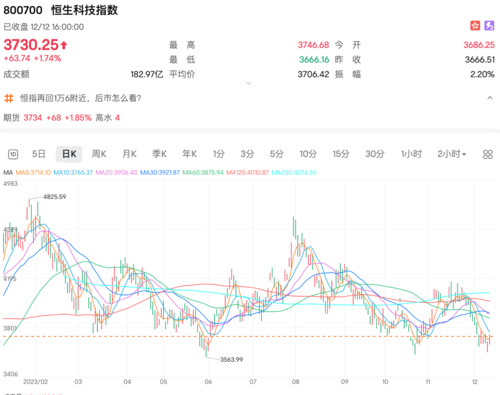Click the MA5:3714.10 indicator value
Viewport: 500px width, 395px height.
pyautogui.click(x=33, y=173)
